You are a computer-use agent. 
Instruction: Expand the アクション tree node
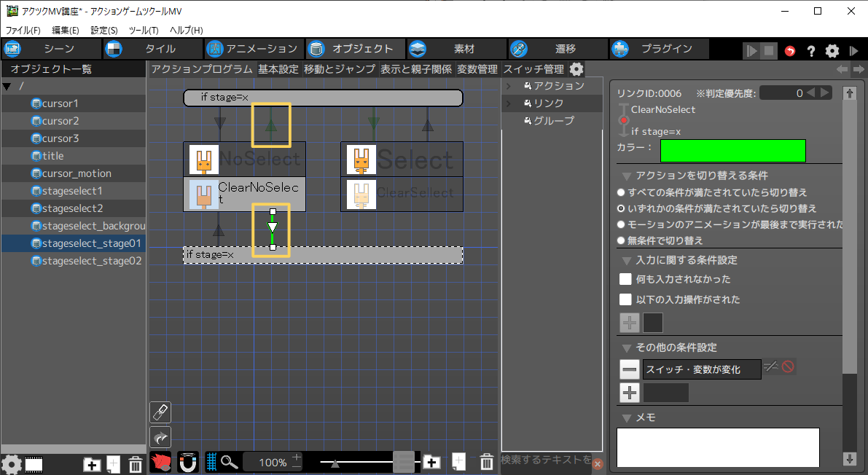[x=508, y=86]
